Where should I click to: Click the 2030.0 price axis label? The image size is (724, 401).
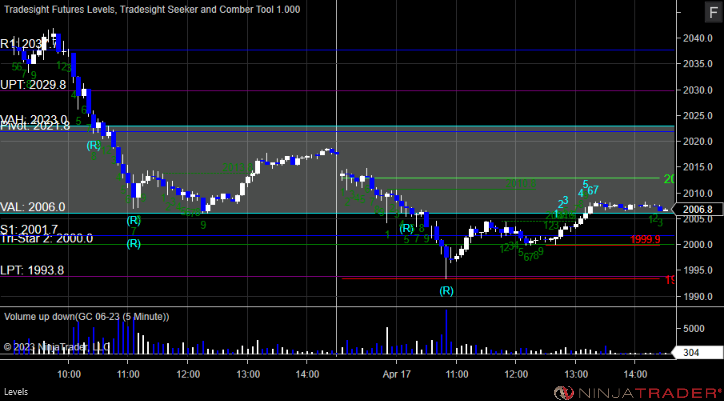(696, 90)
